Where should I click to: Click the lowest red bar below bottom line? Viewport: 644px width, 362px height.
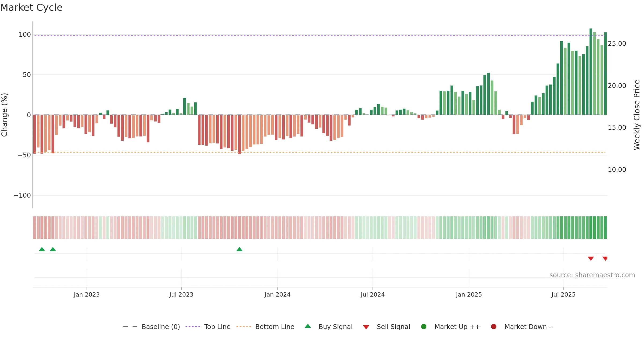(239, 134)
